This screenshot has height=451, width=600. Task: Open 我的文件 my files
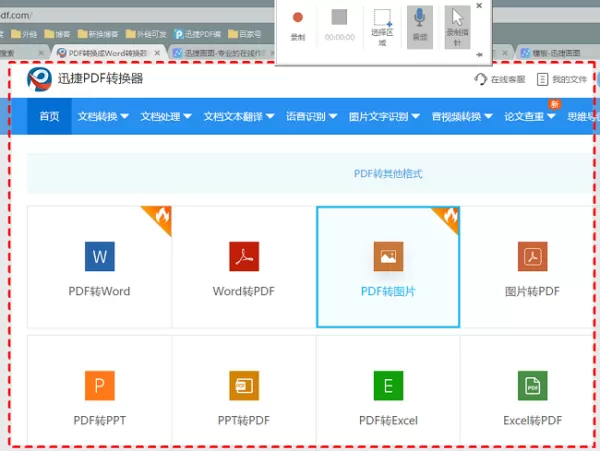click(x=562, y=79)
